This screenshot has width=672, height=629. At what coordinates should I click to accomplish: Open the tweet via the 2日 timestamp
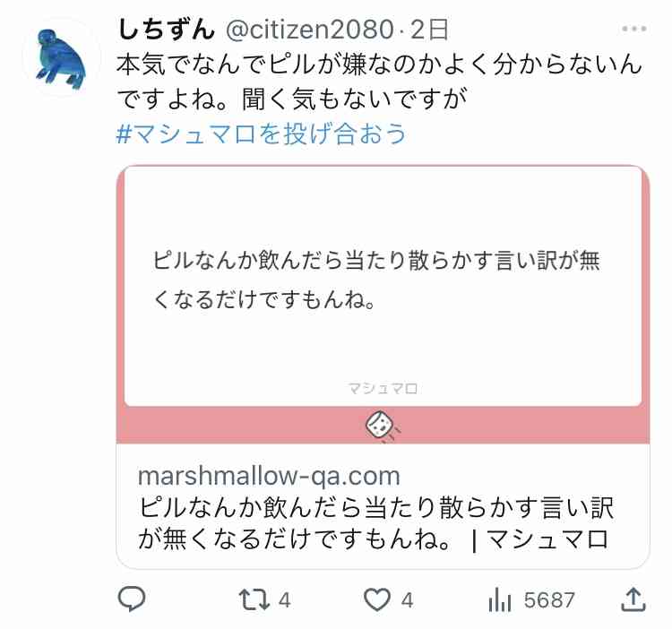click(x=429, y=30)
